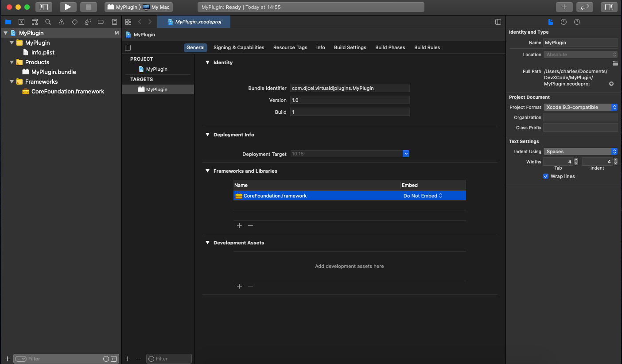Go back with the editor back arrow
The height and width of the screenshot is (364, 622).
coord(140,22)
